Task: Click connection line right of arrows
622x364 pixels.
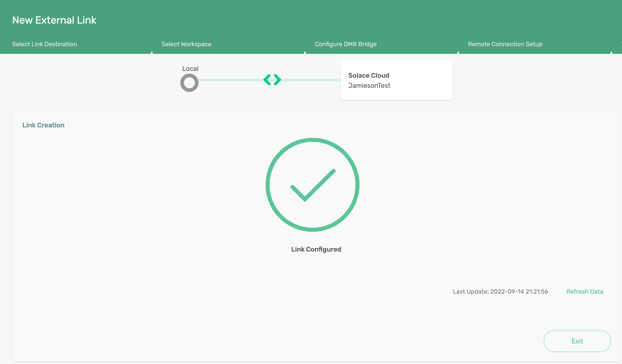Action: 311,80
